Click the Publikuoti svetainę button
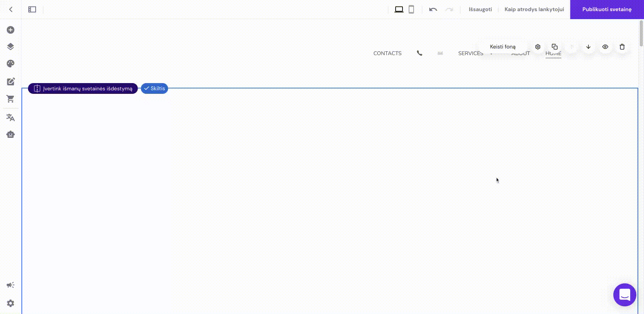The height and width of the screenshot is (314, 644). [607, 10]
